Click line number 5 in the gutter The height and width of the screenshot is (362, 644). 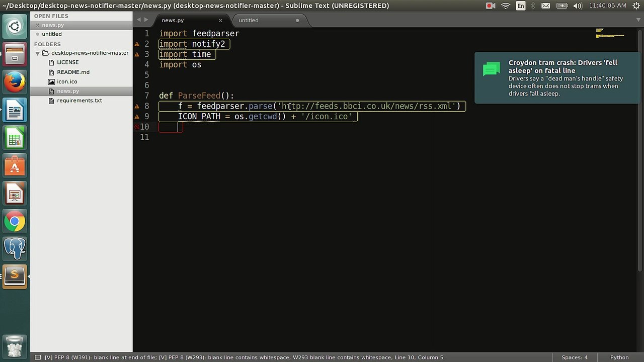pos(146,75)
